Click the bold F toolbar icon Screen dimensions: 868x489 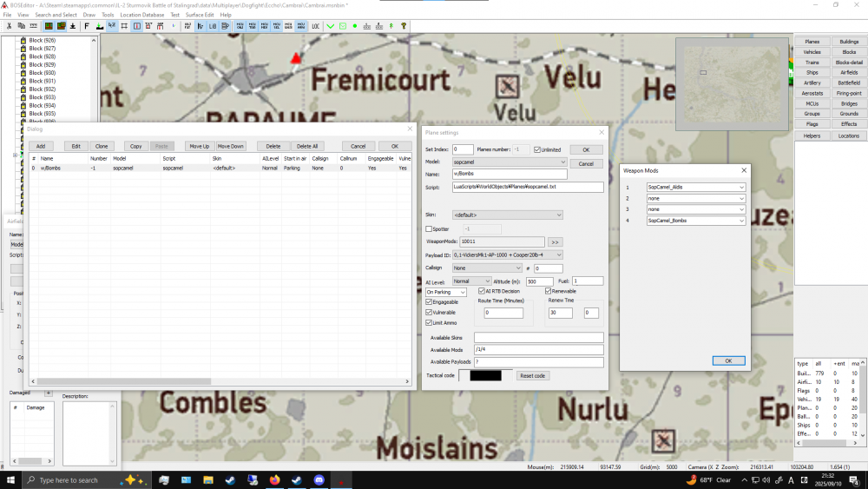click(x=86, y=26)
